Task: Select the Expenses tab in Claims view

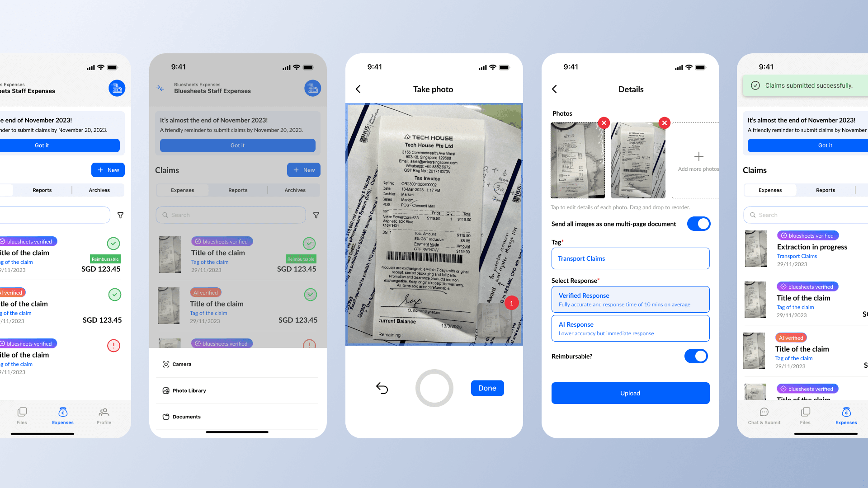Action: tap(183, 189)
